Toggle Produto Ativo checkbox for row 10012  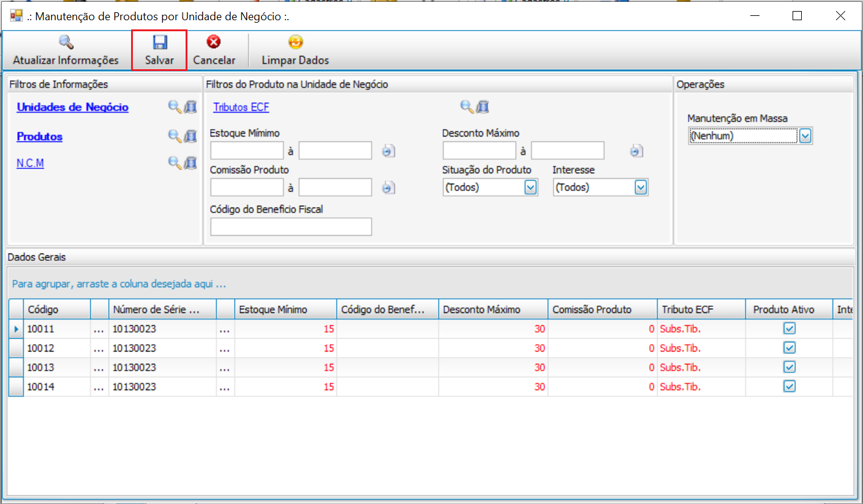pos(790,348)
